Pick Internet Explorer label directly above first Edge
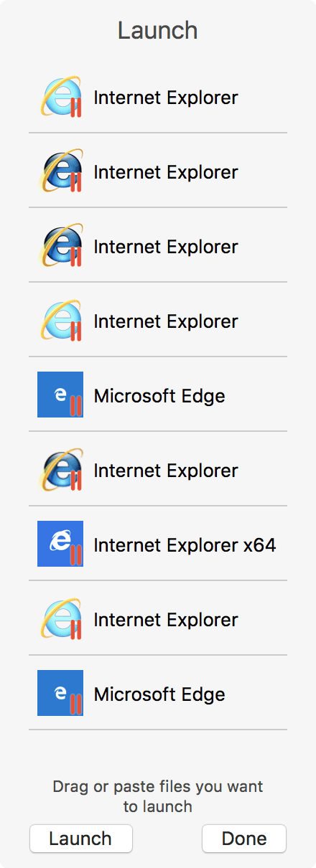The image size is (316, 868). pyautogui.click(x=166, y=321)
